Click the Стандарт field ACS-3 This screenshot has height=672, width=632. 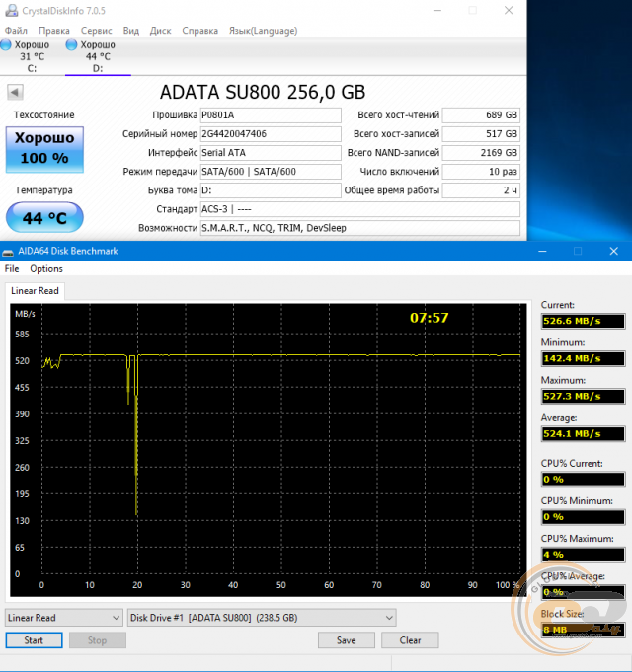(x=360, y=209)
